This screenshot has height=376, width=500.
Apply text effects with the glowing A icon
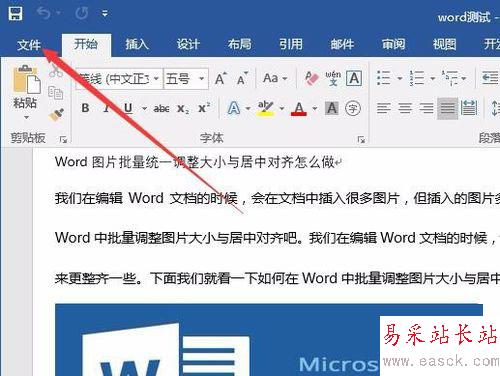click(x=234, y=108)
